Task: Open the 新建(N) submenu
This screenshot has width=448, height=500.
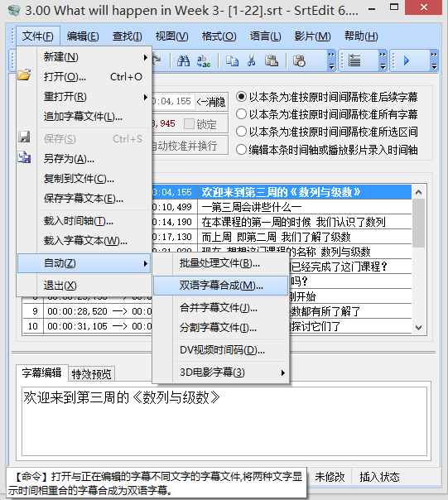Action: point(84,57)
